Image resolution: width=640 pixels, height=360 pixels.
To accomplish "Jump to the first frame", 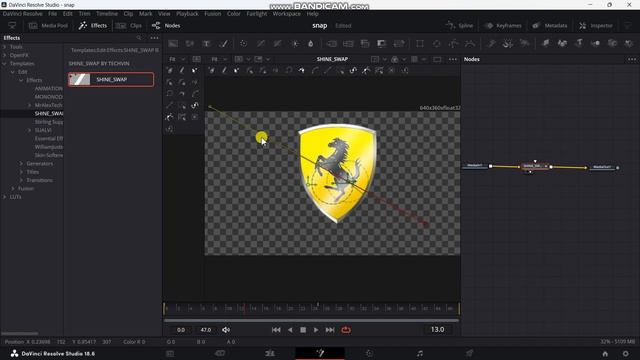I will [x=276, y=330].
